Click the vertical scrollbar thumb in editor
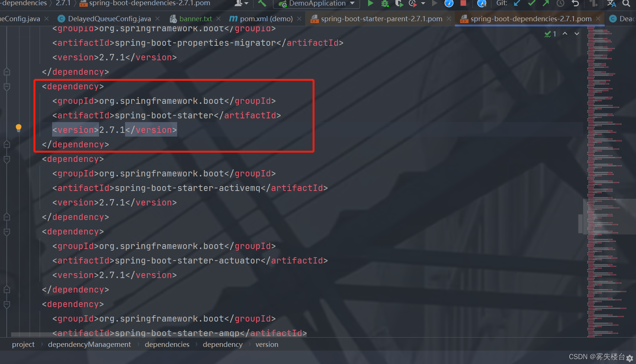636x364 pixels. 580,224
